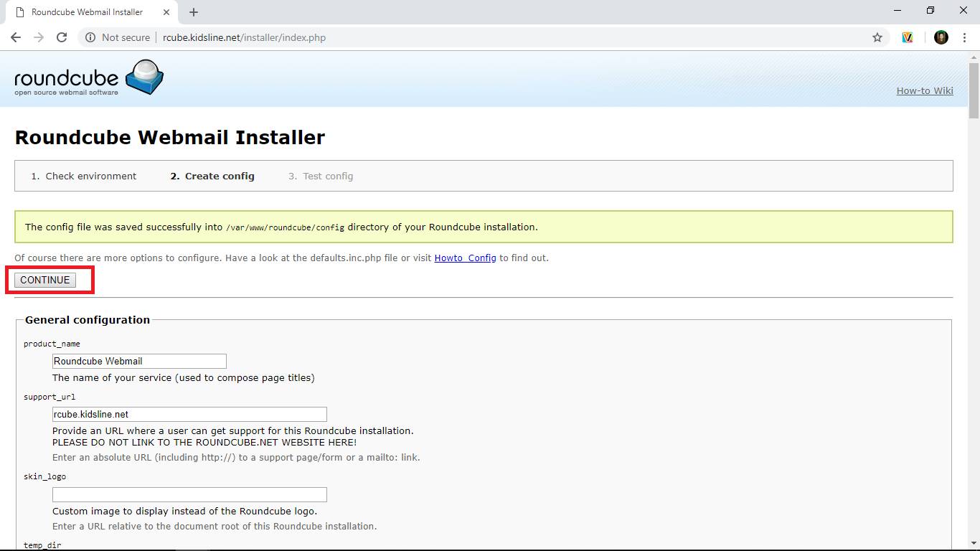
Task: Click the empty skin_logo input field
Action: pyautogui.click(x=189, y=494)
